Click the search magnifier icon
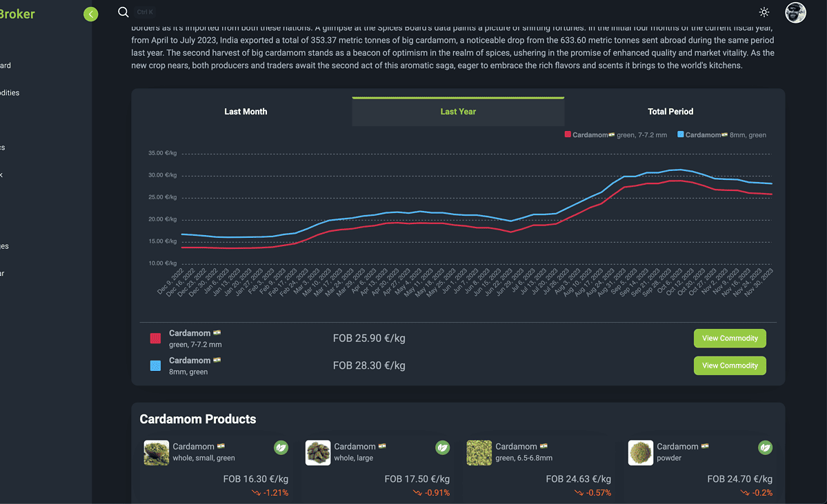Image resolution: width=827 pixels, height=504 pixels. (123, 12)
